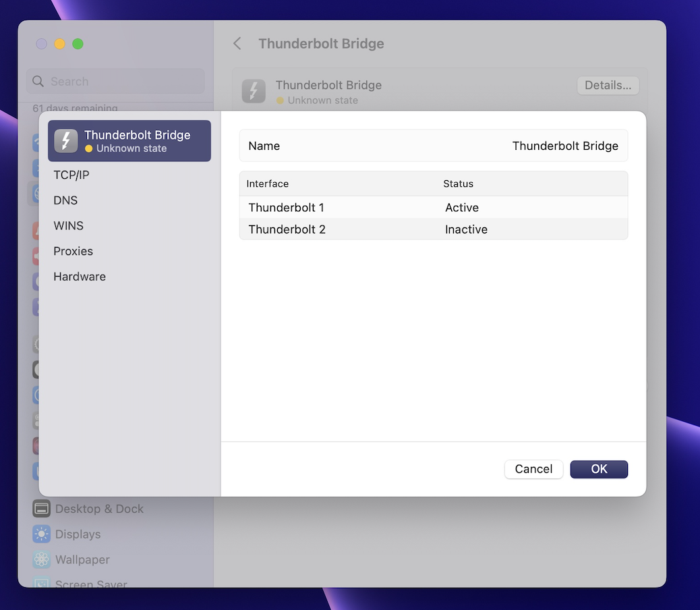This screenshot has width=700, height=610.
Task: Open Screen Saver settings
Action: [x=91, y=583]
